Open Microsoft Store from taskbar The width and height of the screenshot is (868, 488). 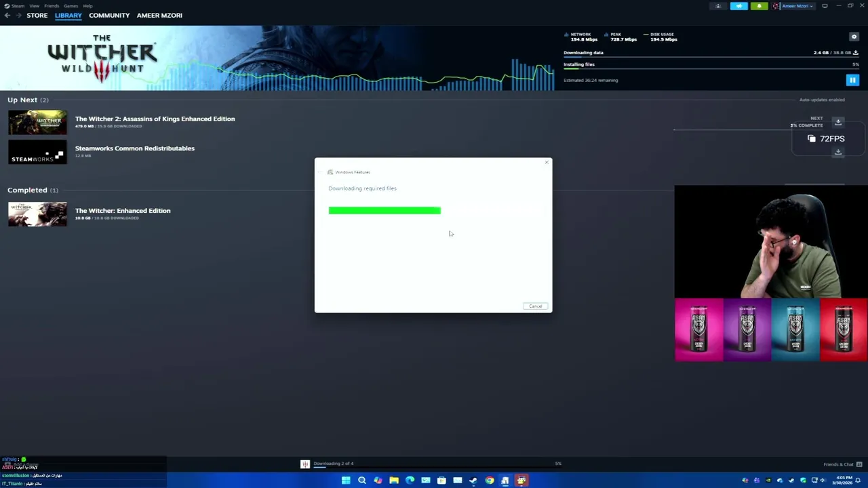(x=441, y=481)
